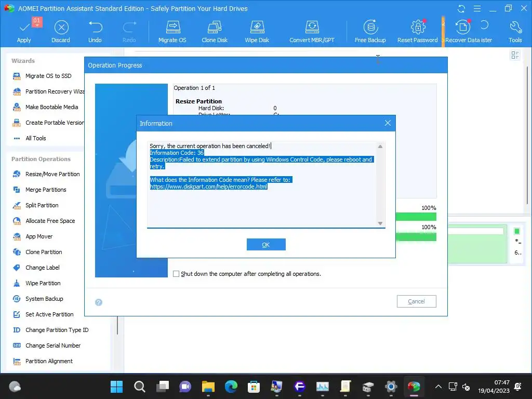Click the refresh icon in title bar

coord(461,8)
